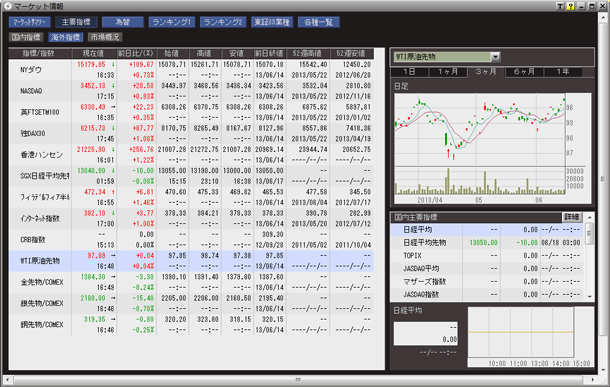Toggle the 国内指標 view button
610x387 pixels.
[x=26, y=37]
